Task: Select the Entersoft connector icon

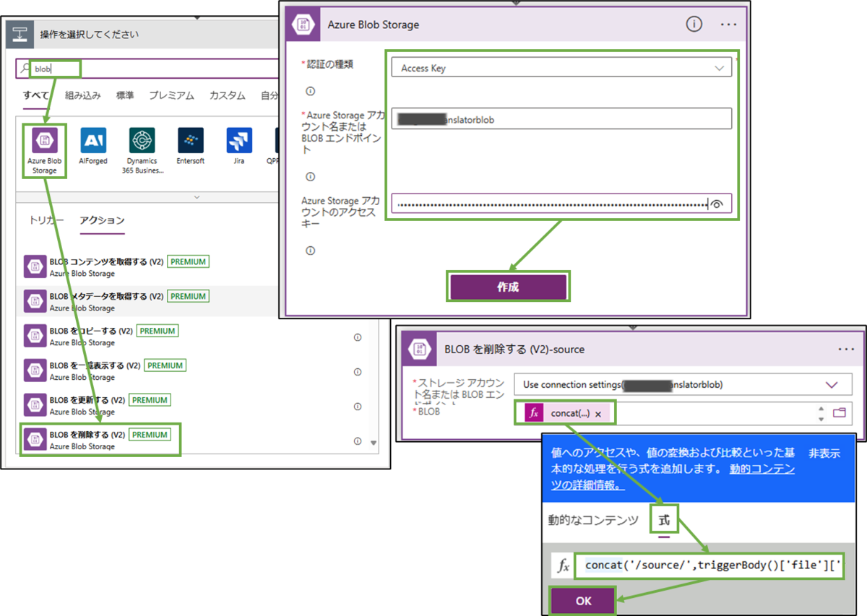Action: pyautogui.click(x=191, y=140)
